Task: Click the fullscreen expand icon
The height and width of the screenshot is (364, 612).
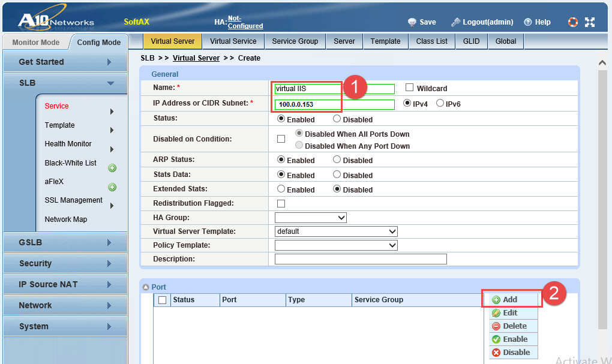Action: coord(590,22)
